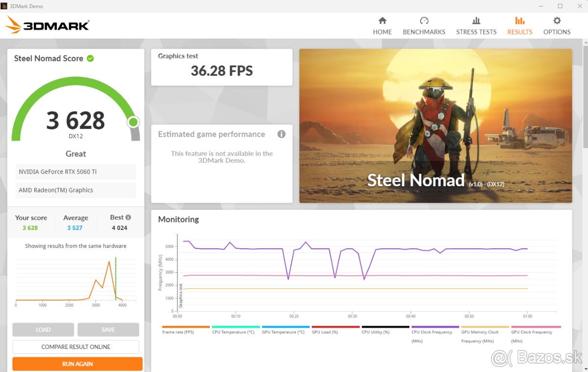This screenshot has width=588, height=372.
Task: Maximize the 3DMark Demo window
Action: pos(560,6)
